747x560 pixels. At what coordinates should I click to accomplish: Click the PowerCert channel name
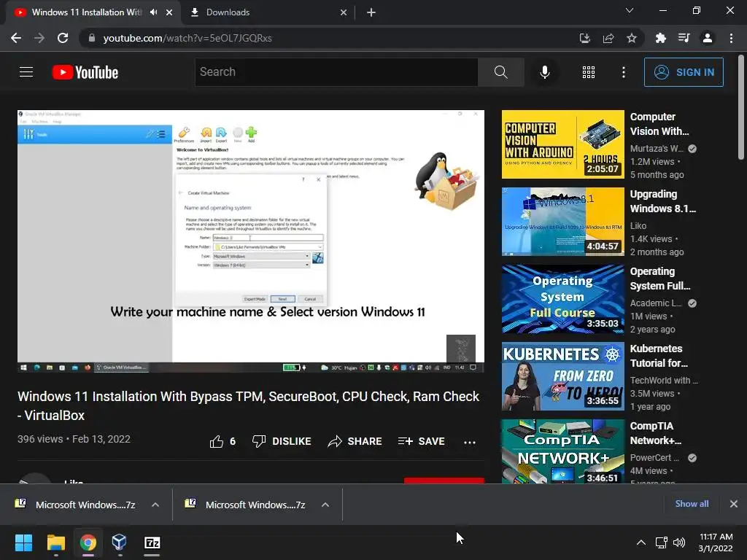654,458
